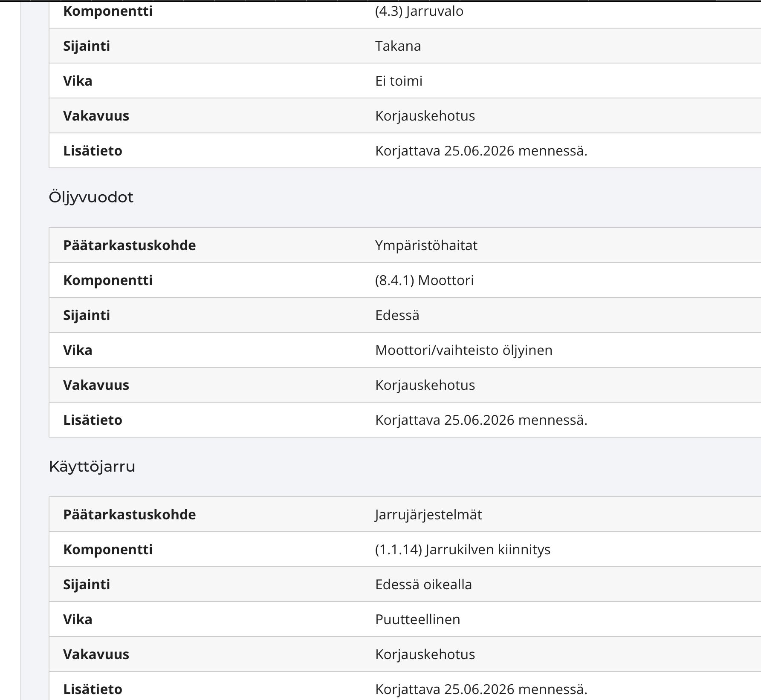Click the Ympäristöhaitat inspection target value

(x=426, y=245)
